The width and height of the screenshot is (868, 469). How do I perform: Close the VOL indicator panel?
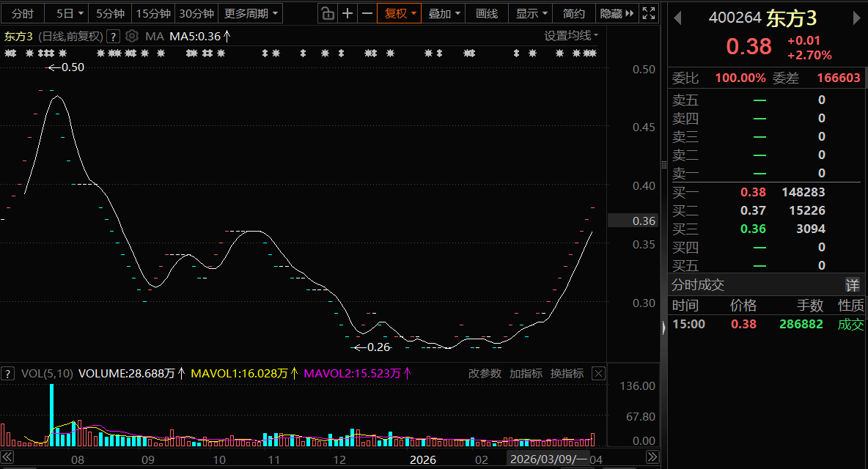click(x=598, y=373)
